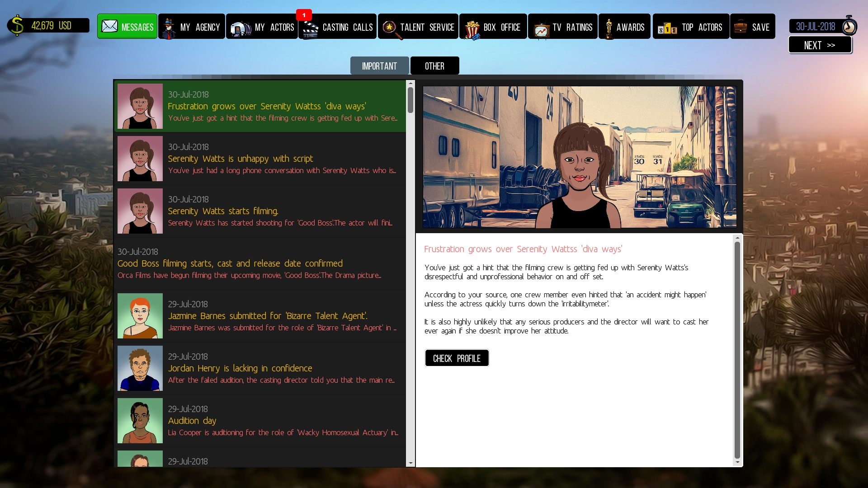
Task: Click the dollar sign money icon
Action: click(x=17, y=26)
